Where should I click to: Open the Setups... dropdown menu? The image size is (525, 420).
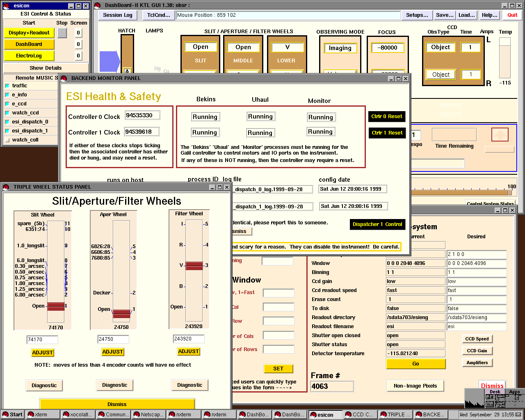pos(417,15)
